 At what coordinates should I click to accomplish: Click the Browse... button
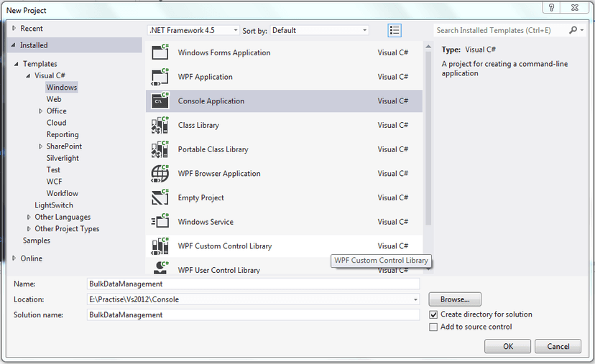click(x=455, y=299)
